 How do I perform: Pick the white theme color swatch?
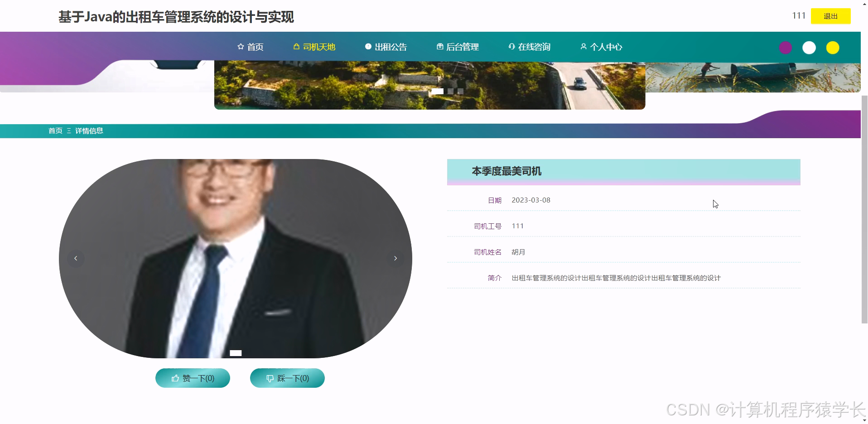click(x=809, y=47)
